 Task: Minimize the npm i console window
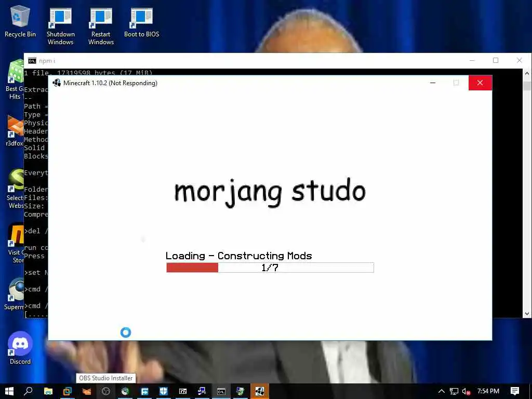[x=472, y=60]
